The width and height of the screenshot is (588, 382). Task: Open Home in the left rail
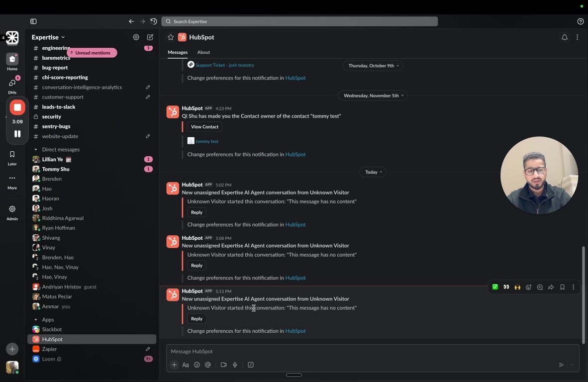tap(12, 62)
